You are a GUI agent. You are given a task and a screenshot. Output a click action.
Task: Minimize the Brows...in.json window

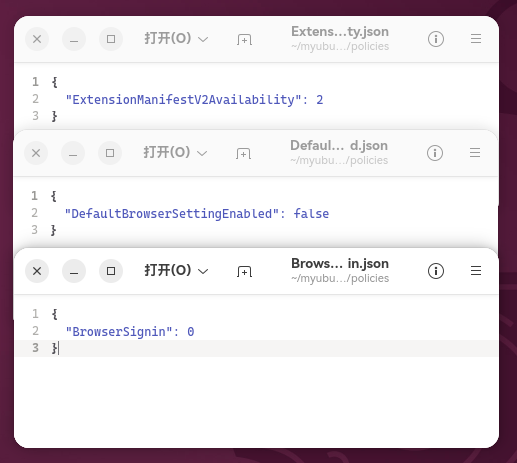click(74, 271)
